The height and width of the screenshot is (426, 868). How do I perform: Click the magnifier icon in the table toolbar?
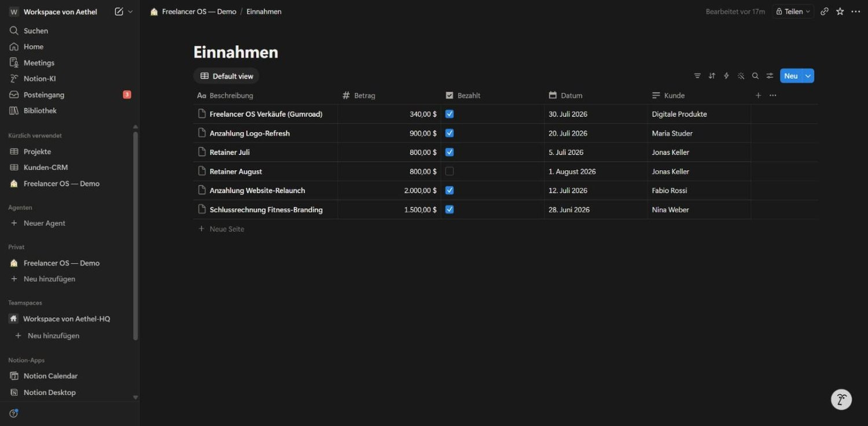(x=755, y=76)
